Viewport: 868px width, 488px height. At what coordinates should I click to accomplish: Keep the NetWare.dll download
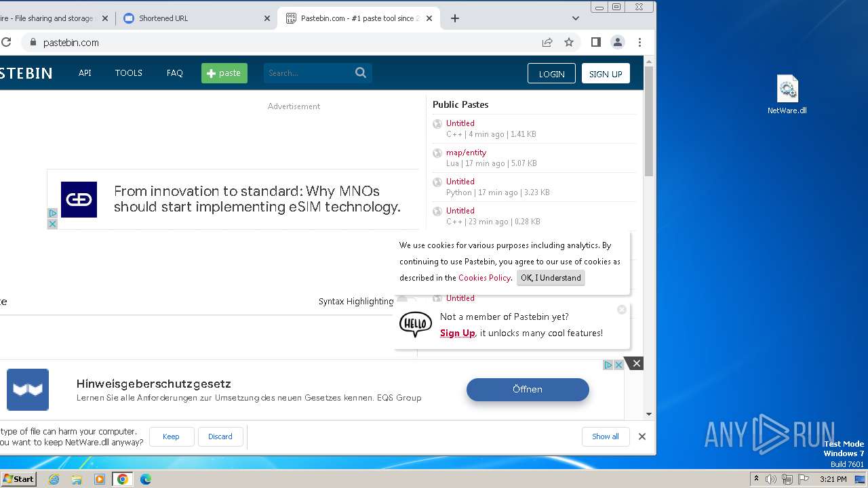click(x=171, y=436)
